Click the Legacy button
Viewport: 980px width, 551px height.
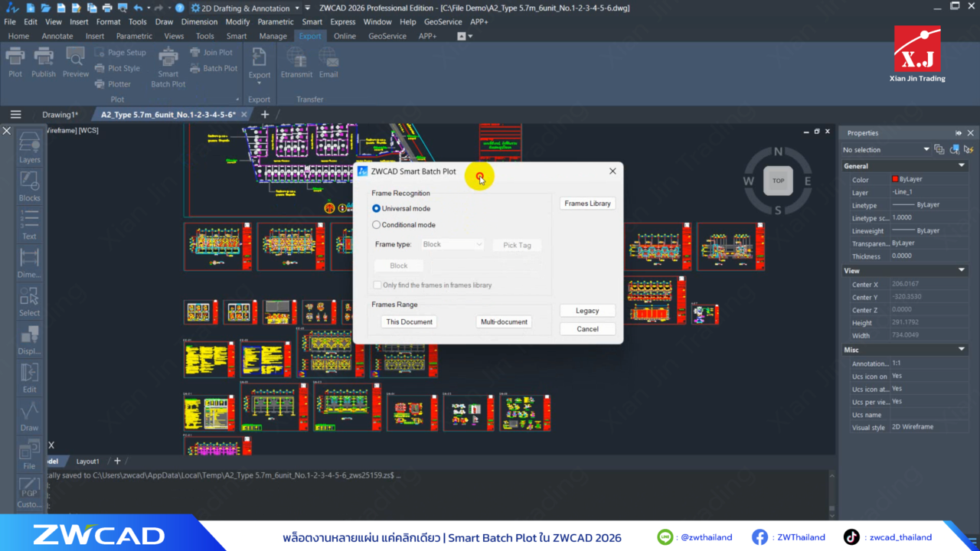[x=587, y=311]
